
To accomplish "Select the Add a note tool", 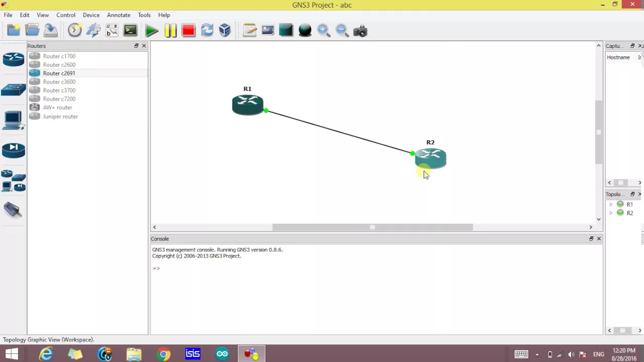I will [x=250, y=31].
